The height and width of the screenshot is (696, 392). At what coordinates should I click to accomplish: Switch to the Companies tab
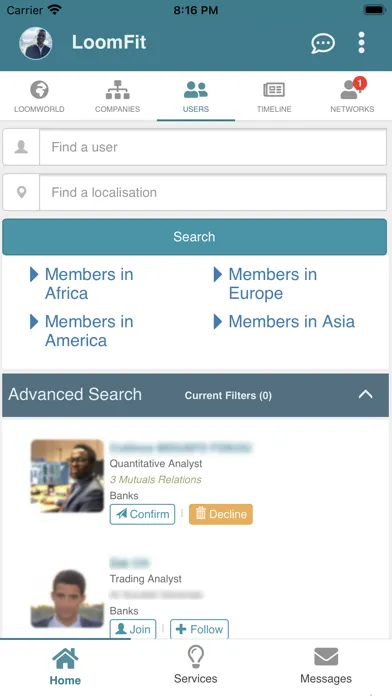point(118,96)
